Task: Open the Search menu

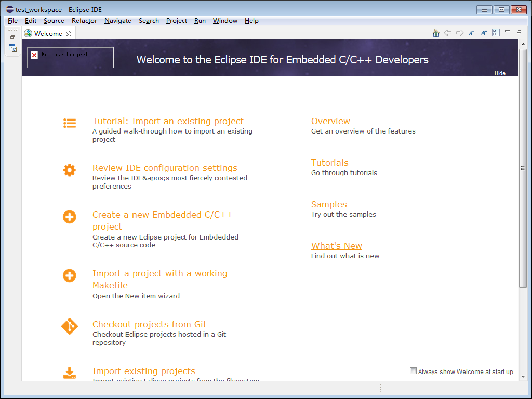Action: [x=149, y=21]
